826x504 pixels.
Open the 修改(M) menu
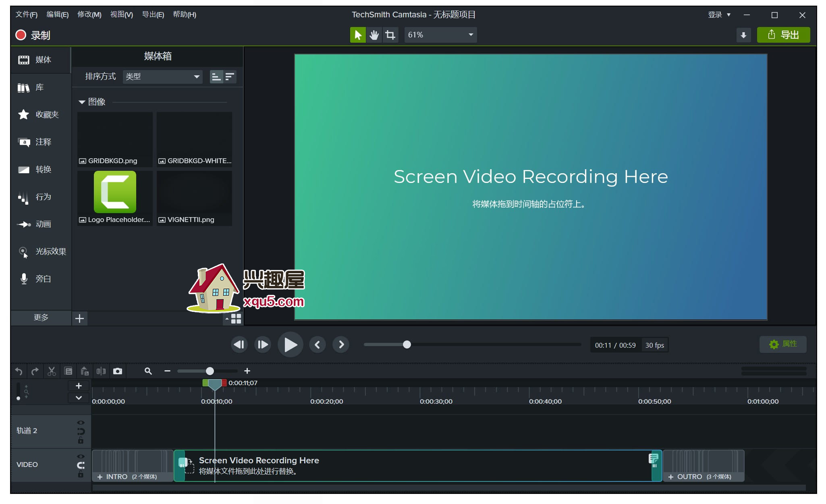click(x=89, y=15)
